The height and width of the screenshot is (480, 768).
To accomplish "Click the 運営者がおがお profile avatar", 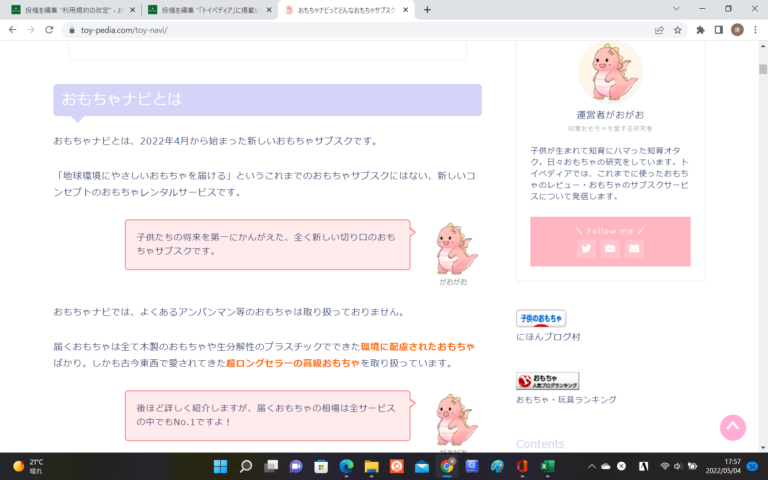I will 610,72.
